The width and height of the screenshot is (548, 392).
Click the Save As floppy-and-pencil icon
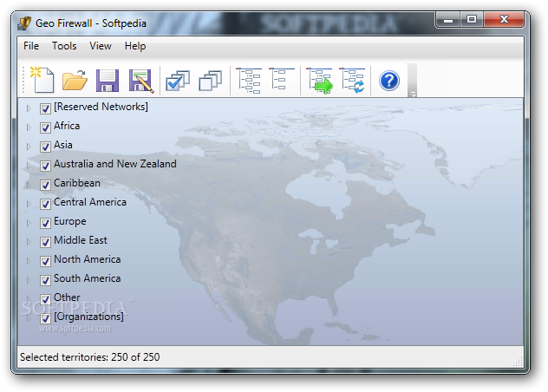141,81
